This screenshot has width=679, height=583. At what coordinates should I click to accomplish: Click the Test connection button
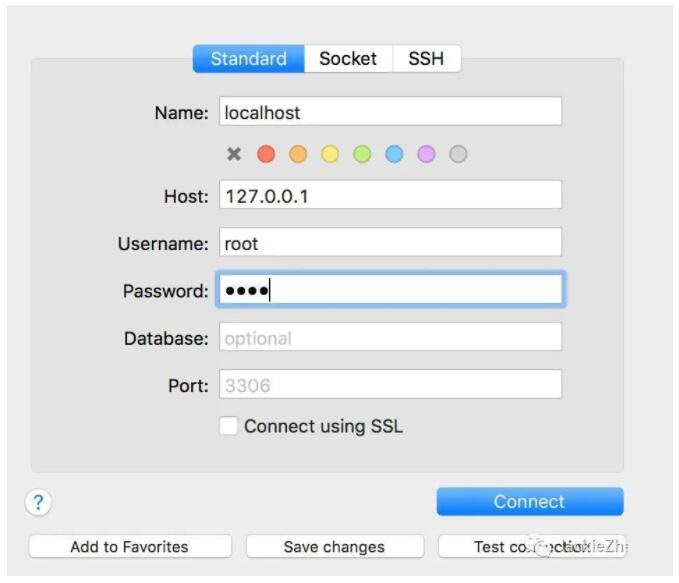click(x=531, y=547)
